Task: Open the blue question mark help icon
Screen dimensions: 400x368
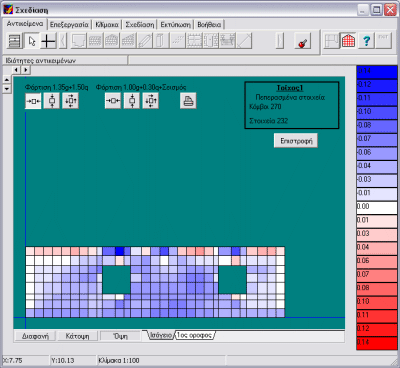Action: [x=366, y=41]
